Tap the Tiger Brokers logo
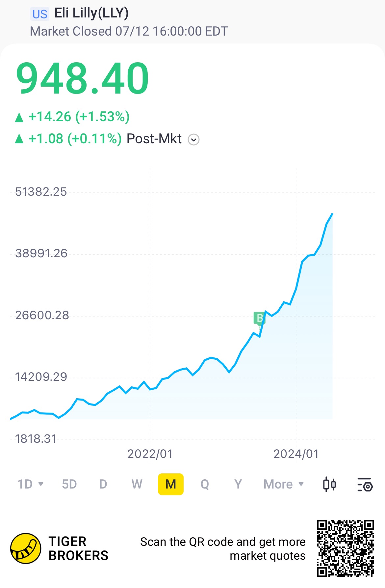 [x=26, y=548]
